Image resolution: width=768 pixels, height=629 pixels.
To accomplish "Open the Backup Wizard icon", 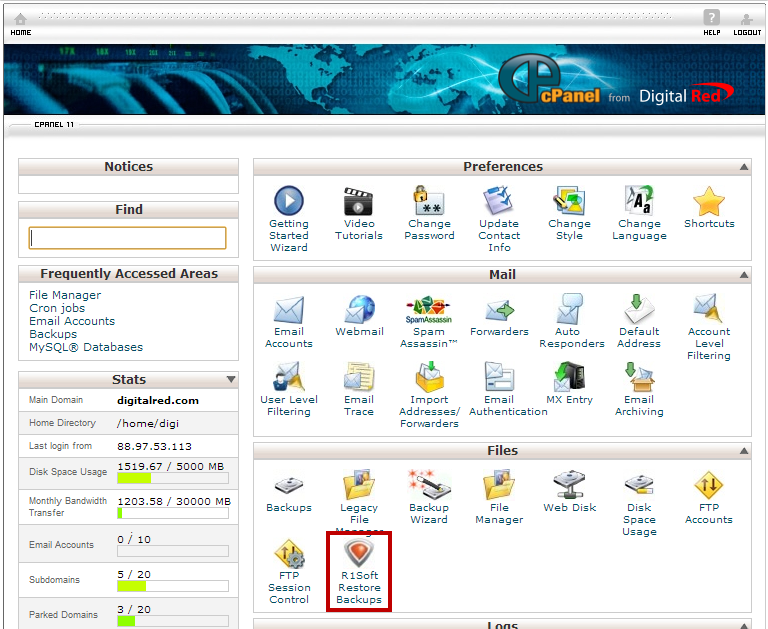I will [429, 484].
